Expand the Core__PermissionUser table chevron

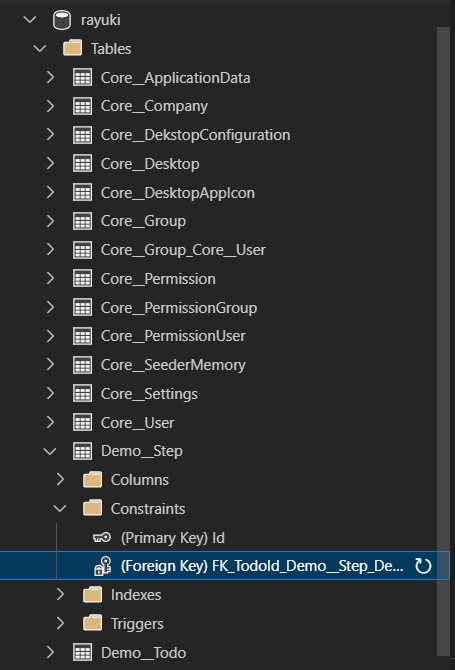tap(50, 336)
